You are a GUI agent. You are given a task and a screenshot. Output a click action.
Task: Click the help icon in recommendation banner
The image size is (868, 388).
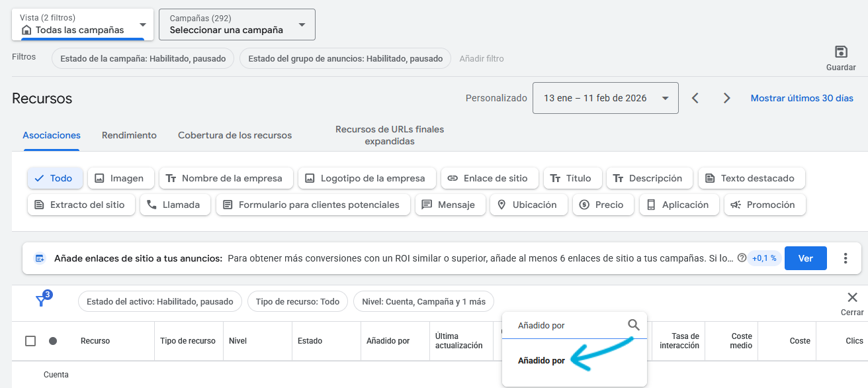(742, 258)
